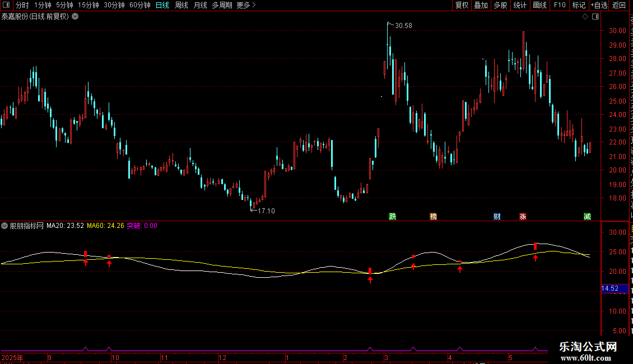Click the blue 财 event marker
Viewport: 633px width, 364px height.
pyautogui.click(x=497, y=216)
